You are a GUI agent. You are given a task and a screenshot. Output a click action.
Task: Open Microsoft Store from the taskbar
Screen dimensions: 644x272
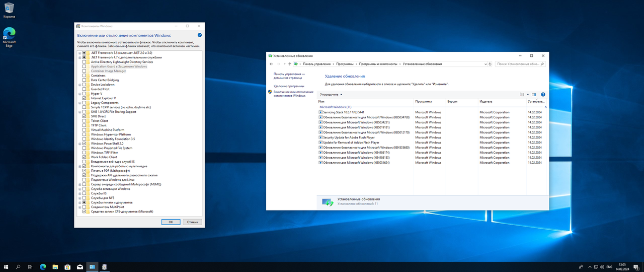(67, 266)
